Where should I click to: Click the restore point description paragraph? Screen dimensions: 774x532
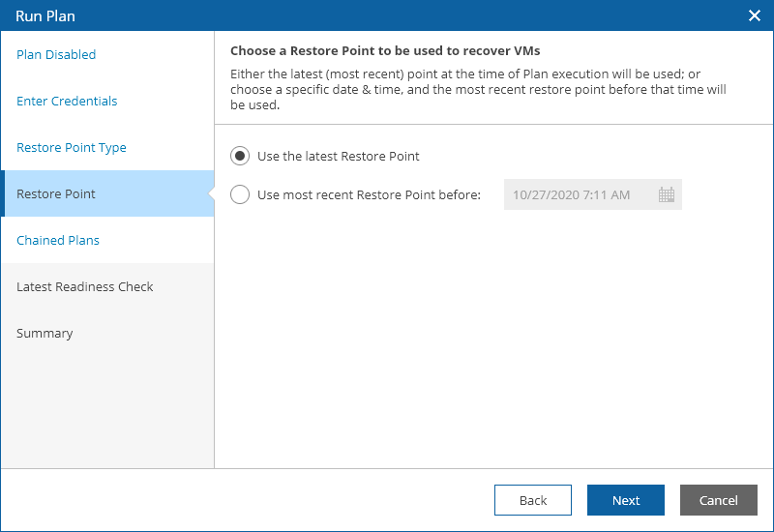point(478,89)
